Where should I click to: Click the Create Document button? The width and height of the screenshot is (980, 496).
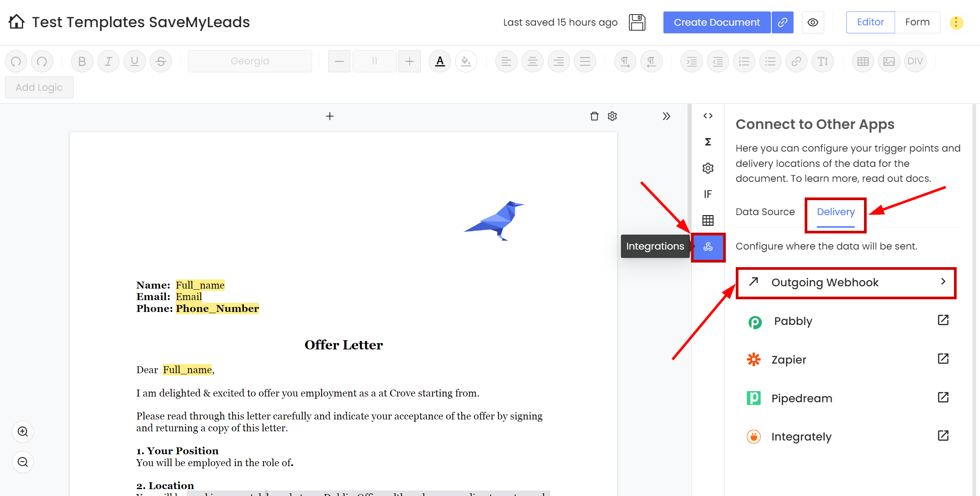tap(717, 22)
